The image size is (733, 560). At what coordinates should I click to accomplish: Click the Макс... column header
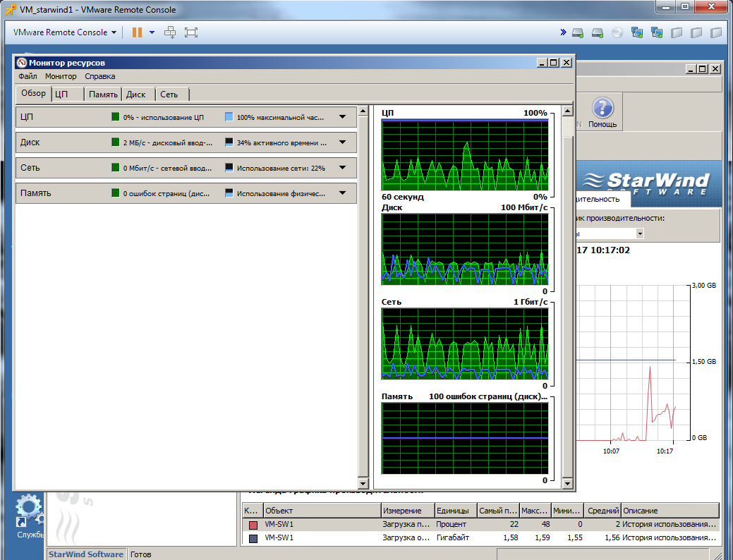point(535,511)
